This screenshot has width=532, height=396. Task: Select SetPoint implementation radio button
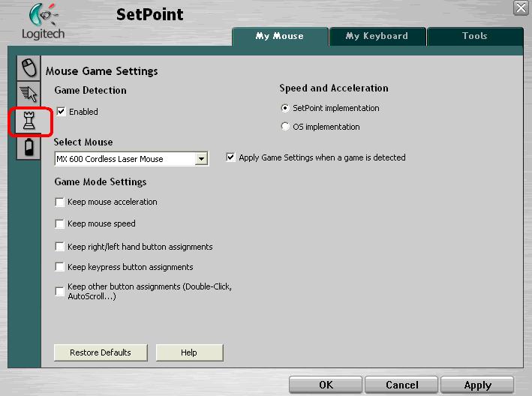[285, 108]
